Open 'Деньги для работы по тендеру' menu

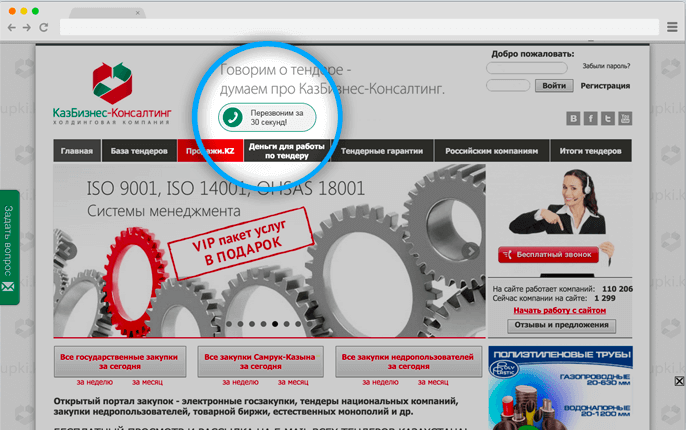[x=287, y=151]
